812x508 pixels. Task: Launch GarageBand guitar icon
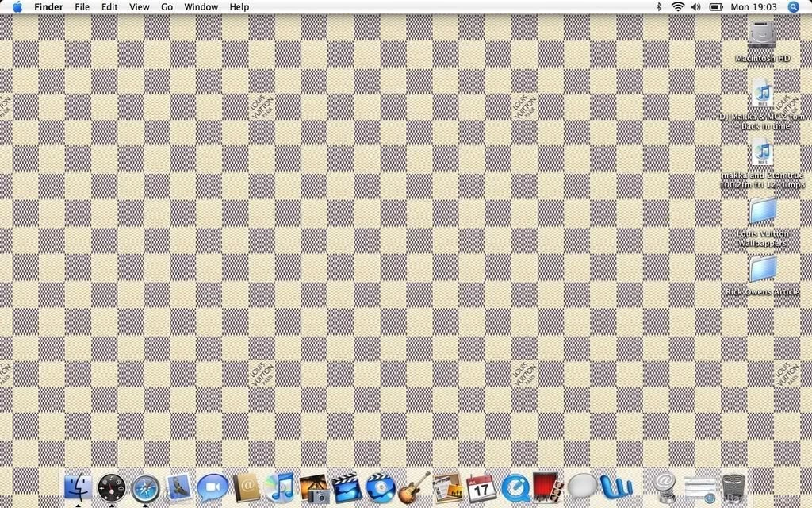click(x=414, y=487)
